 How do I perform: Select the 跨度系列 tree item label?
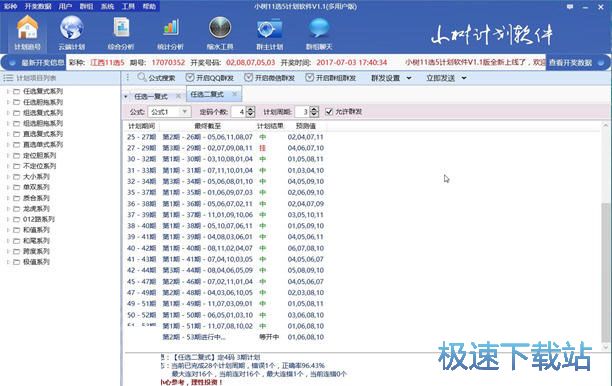(x=36, y=251)
